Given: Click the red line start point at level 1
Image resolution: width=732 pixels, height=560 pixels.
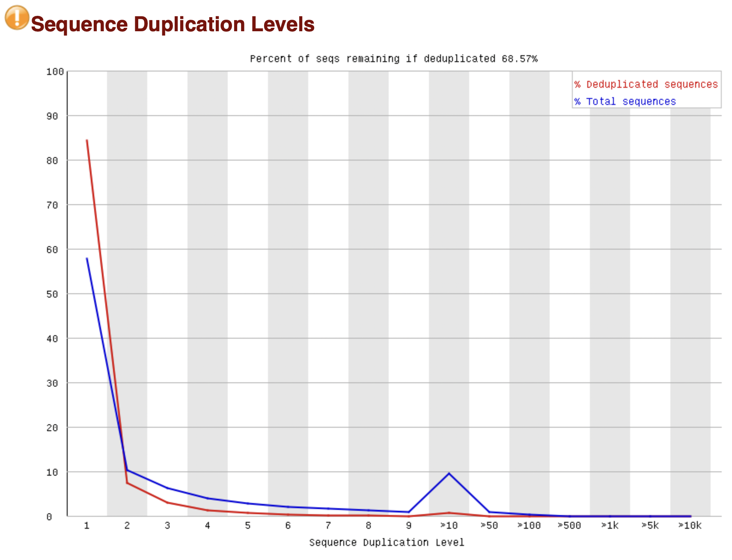Looking at the screenshot, I should [87, 140].
